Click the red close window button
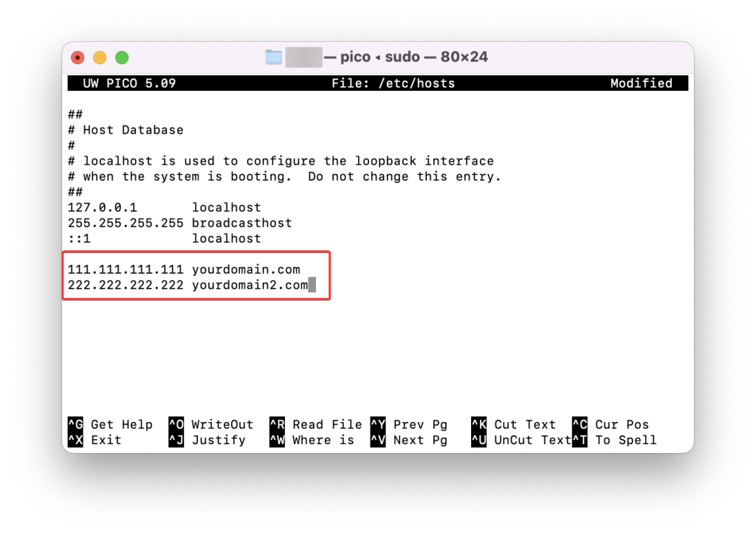Image resolution: width=756 pixels, height=535 pixels. [x=78, y=58]
